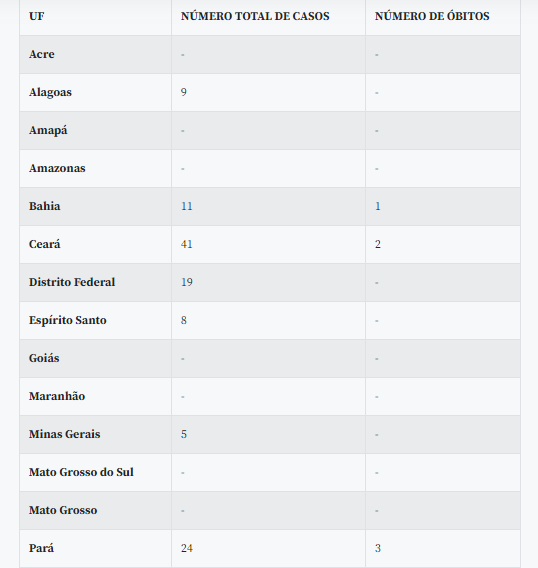Click Pará total cases value 24
The image size is (538, 568).
(x=187, y=548)
